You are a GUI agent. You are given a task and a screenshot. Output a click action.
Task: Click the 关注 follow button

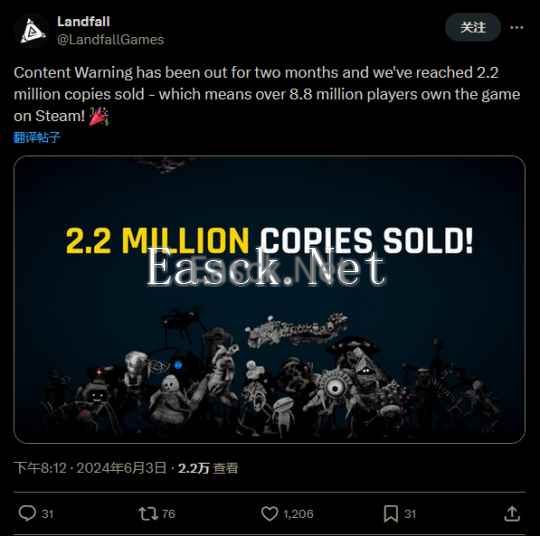[473, 27]
